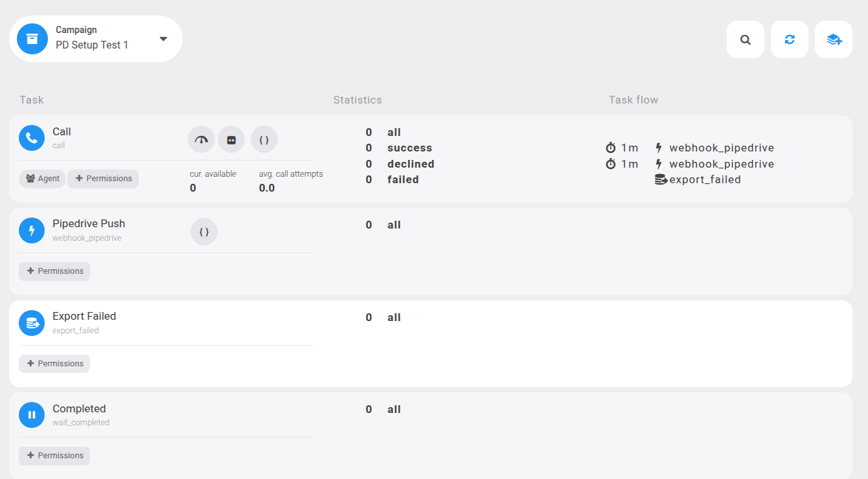The image size is (868, 479).
Task: Open the Call task curly braces icon
Action: coord(264,139)
